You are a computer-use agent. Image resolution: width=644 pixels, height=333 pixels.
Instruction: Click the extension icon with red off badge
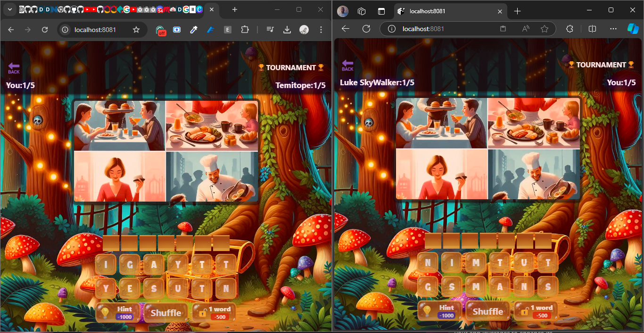tap(161, 30)
